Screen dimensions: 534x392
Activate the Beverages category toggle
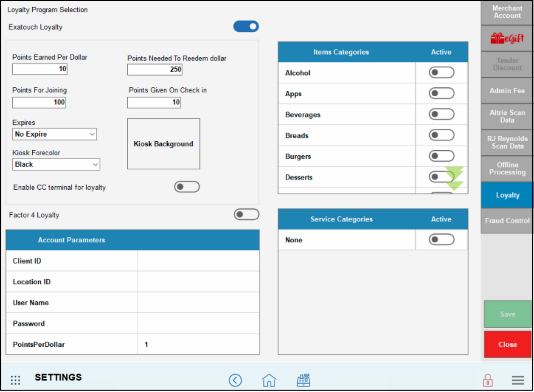(x=442, y=114)
